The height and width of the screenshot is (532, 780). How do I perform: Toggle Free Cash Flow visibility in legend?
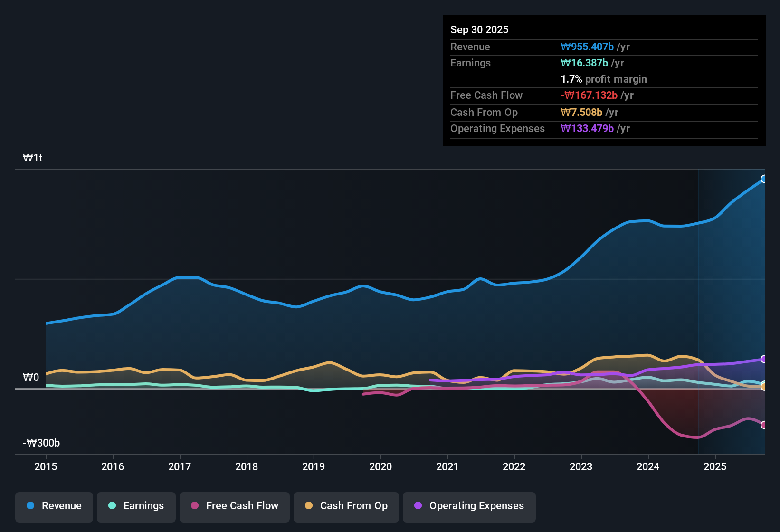[x=234, y=506]
